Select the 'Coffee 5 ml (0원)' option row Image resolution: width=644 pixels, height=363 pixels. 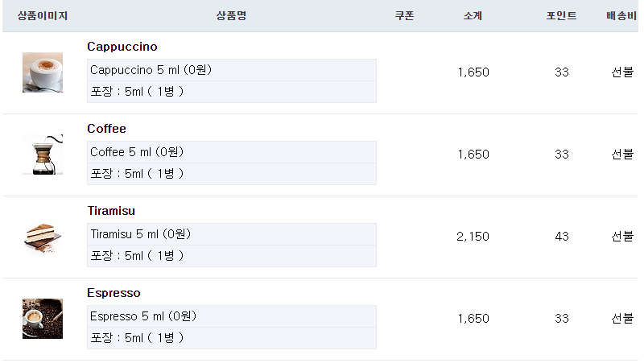pos(232,152)
